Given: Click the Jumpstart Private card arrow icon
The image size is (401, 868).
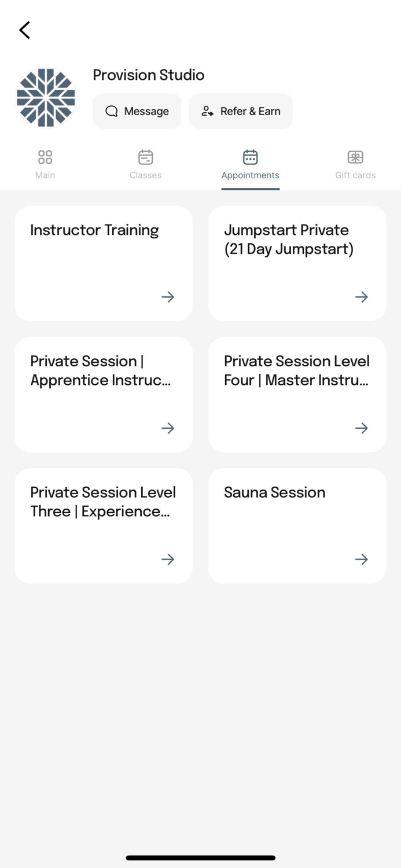Looking at the screenshot, I should (x=360, y=297).
